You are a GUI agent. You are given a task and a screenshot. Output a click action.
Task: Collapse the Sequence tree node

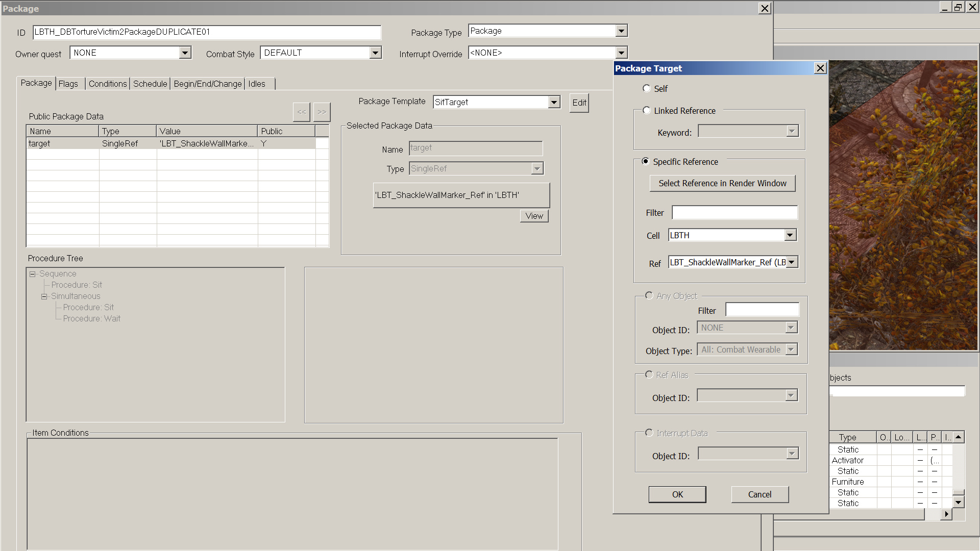click(33, 274)
